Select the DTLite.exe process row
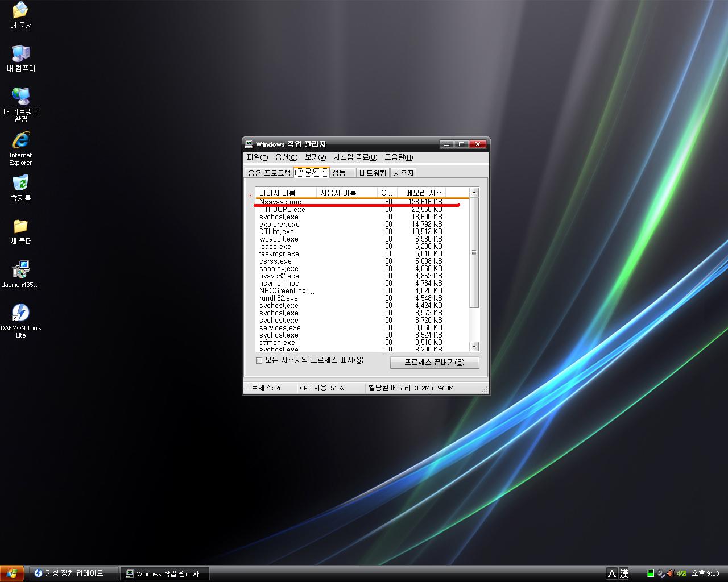Screen dimensions: 728x582 [362, 232]
